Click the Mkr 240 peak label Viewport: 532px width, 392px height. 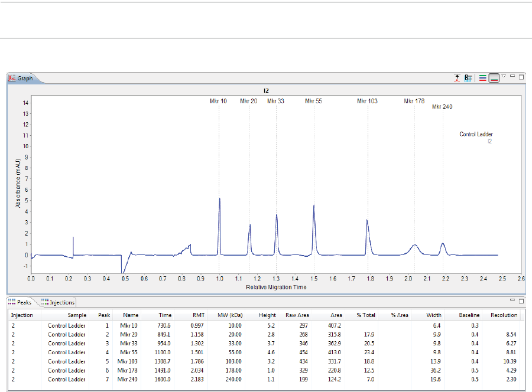(x=442, y=107)
